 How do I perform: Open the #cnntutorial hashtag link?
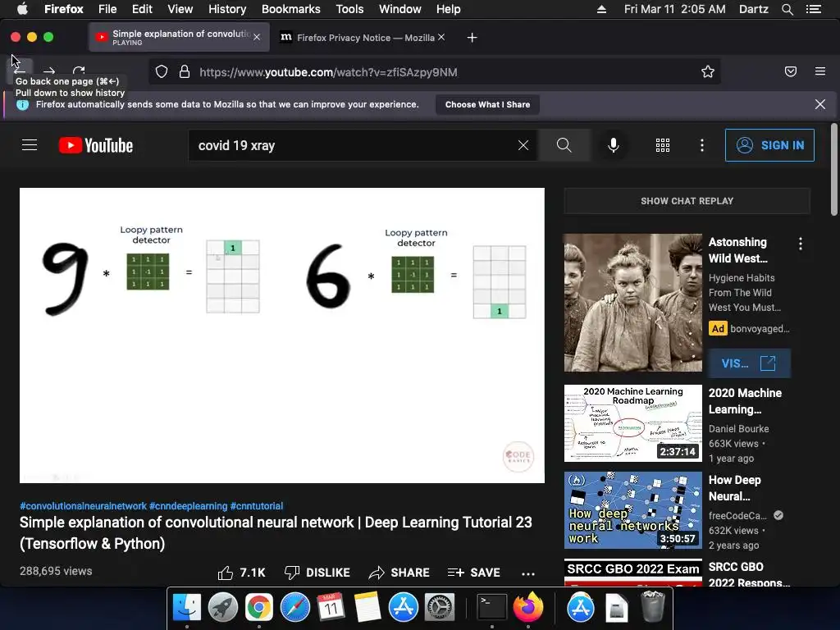[x=257, y=505]
